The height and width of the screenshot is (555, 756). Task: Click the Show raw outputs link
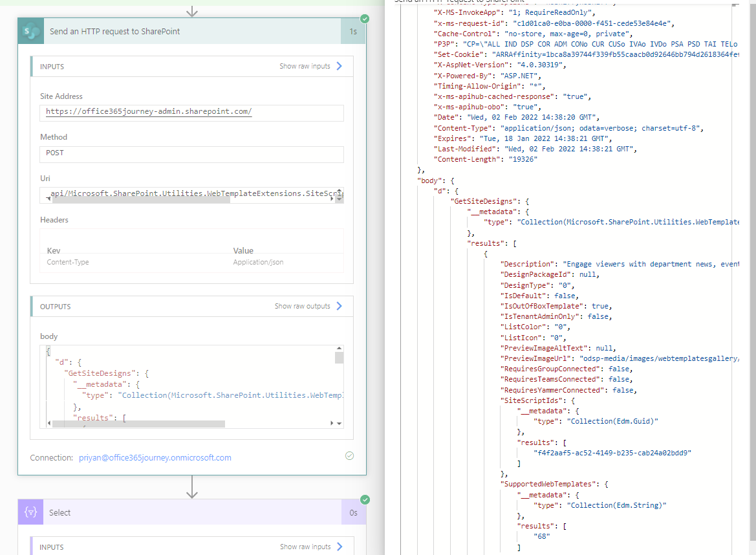(302, 306)
